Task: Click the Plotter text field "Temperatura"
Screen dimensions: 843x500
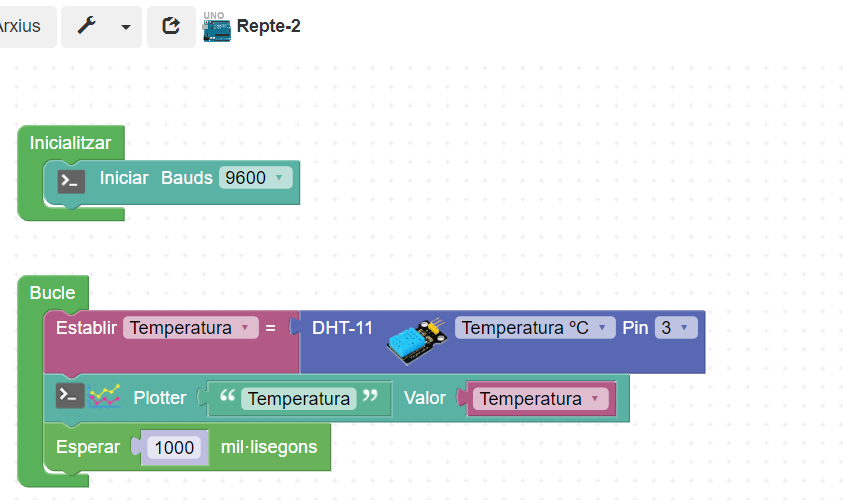Action: [298, 399]
